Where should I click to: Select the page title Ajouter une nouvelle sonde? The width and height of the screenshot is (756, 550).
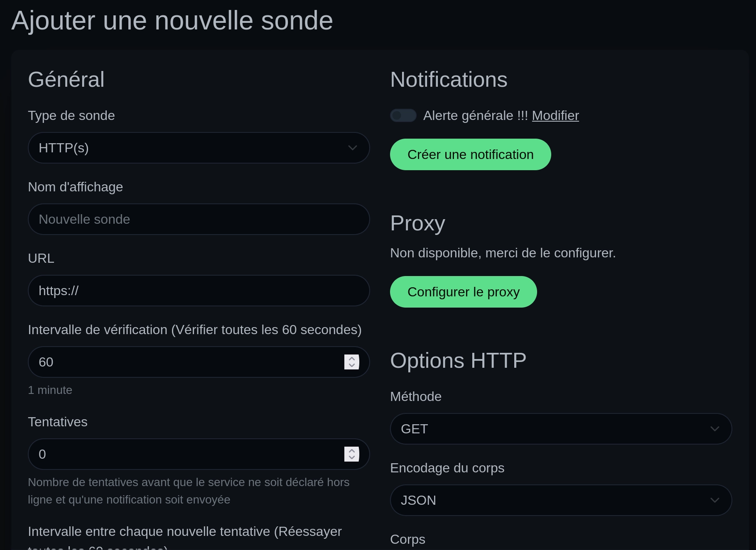(x=172, y=20)
